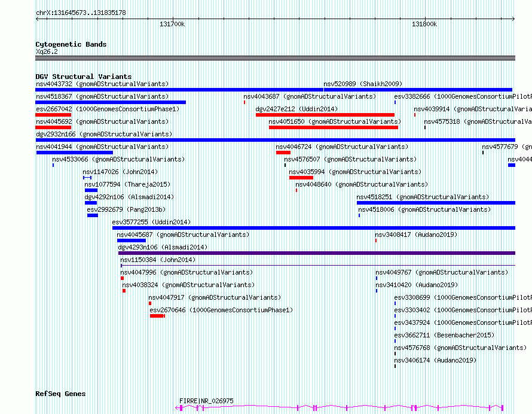Open variant nsv4047917 label

tap(215, 297)
